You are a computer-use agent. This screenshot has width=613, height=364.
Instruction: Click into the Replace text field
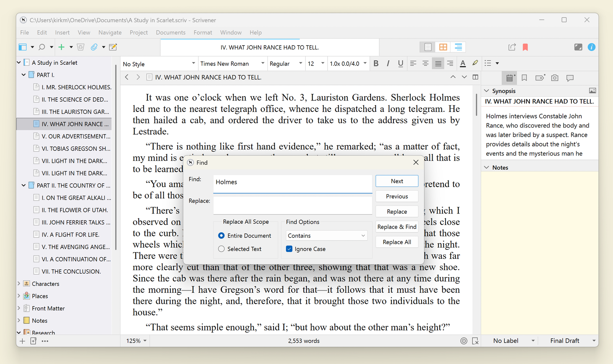coord(292,205)
